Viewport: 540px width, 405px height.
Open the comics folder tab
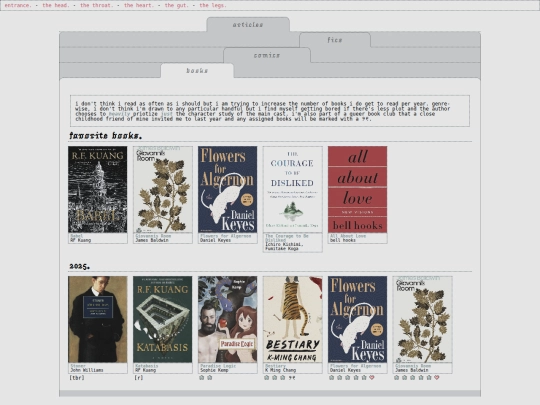click(x=267, y=55)
